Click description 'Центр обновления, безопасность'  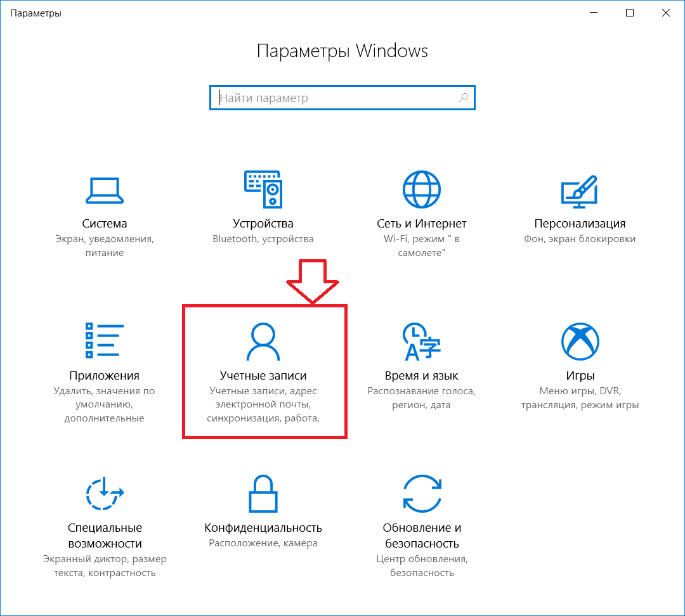coord(422,566)
